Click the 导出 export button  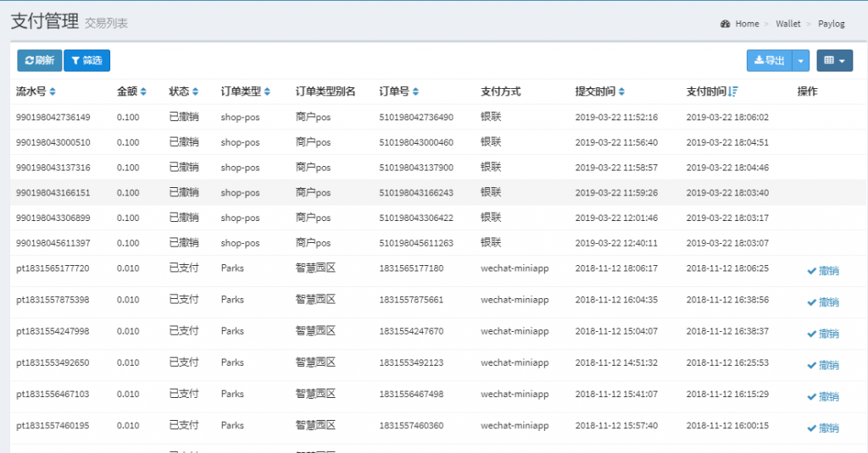pos(769,60)
